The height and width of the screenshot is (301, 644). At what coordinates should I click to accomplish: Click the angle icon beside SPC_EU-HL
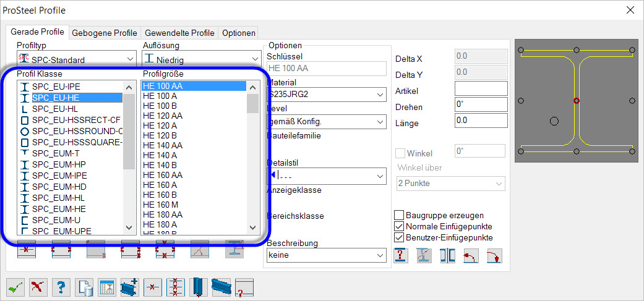coord(25,109)
